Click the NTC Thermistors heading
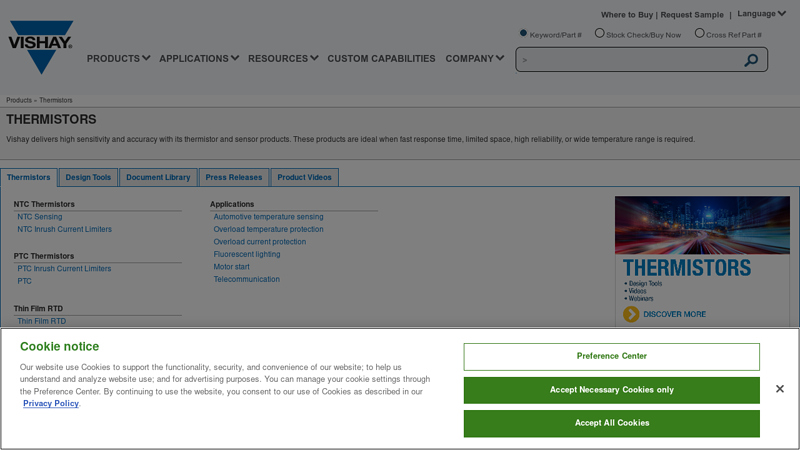Viewport: 800px width, 450px height. [x=44, y=204]
